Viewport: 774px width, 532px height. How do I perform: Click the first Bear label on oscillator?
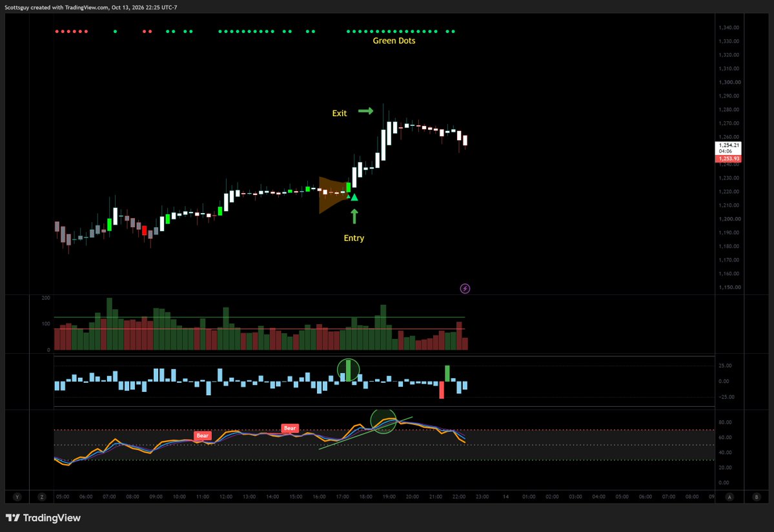pyautogui.click(x=203, y=436)
